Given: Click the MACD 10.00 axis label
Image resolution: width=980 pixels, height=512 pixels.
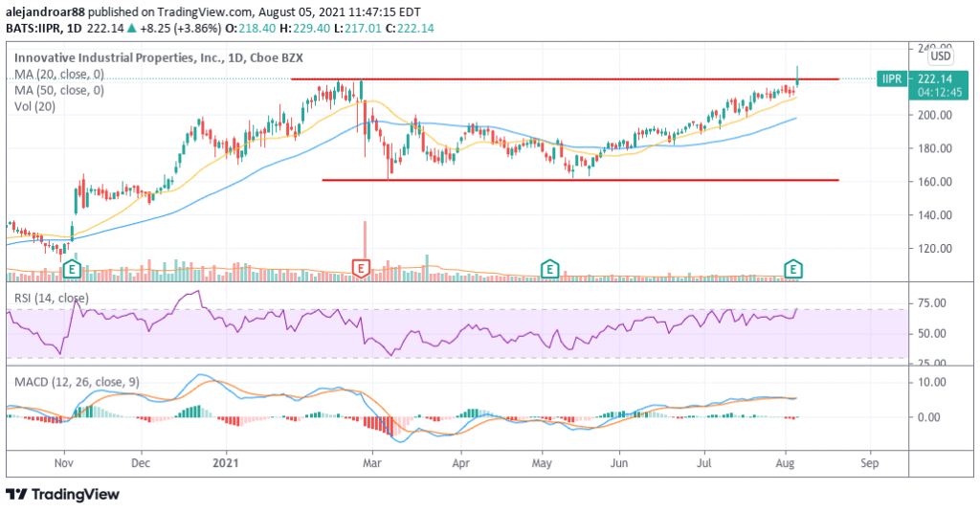Looking at the screenshot, I should click(x=931, y=382).
